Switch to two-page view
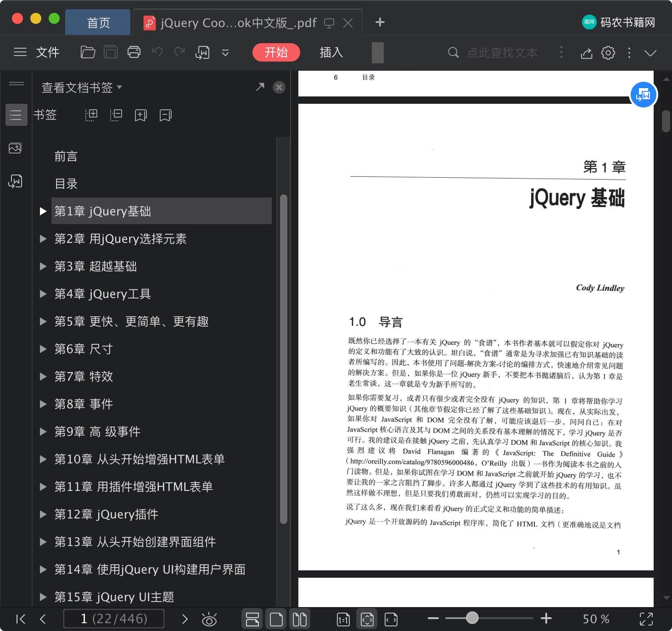The image size is (672, 631). [x=300, y=619]
